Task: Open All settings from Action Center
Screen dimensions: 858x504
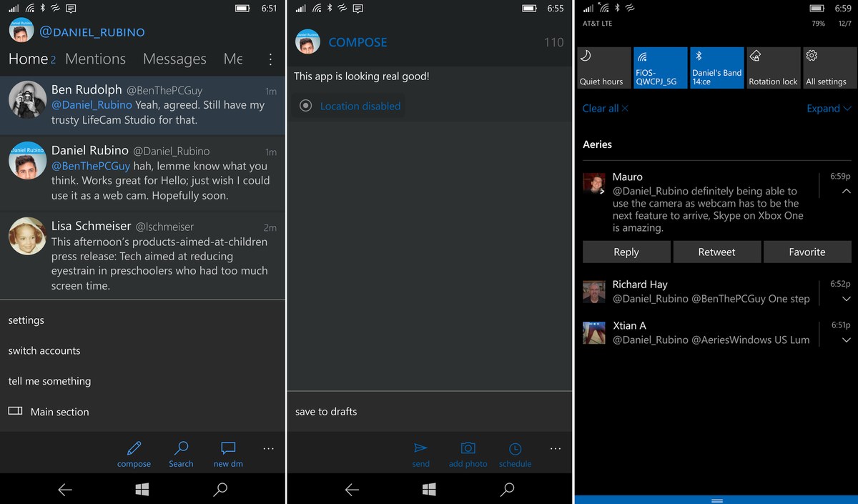Action: (x=829, y=67)
